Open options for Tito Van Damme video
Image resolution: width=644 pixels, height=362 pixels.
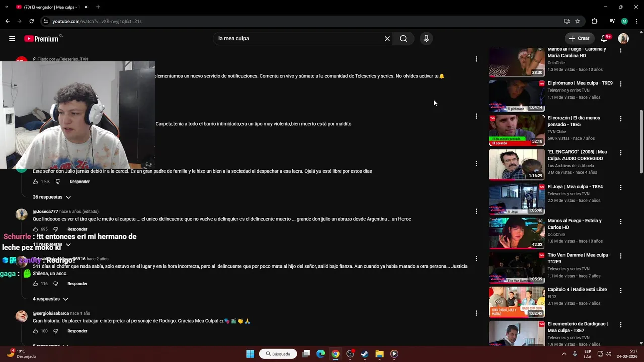tap(620, 256)
